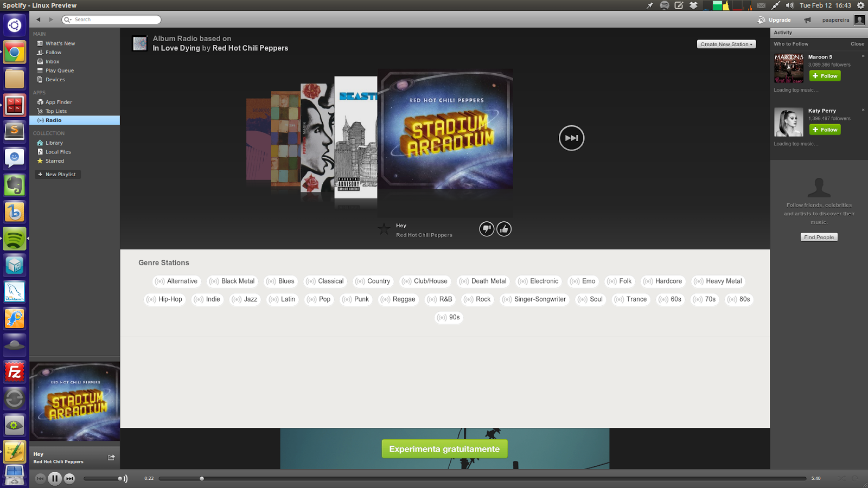Open Inbox in the sidebar

pyautogui.click(x=52, y=62)
